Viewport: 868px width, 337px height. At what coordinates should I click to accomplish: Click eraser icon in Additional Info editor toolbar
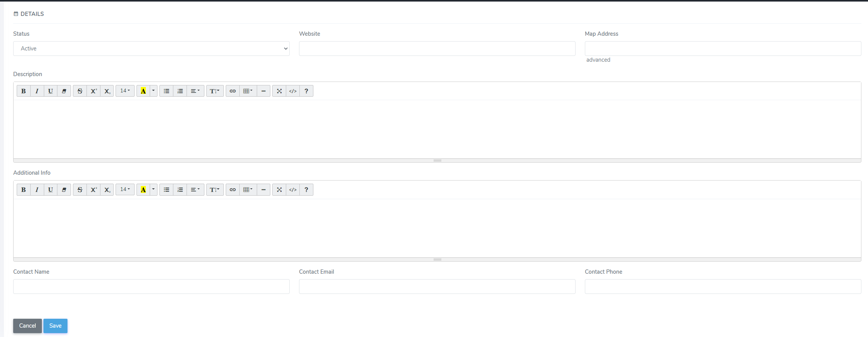[x=64, y=189]
